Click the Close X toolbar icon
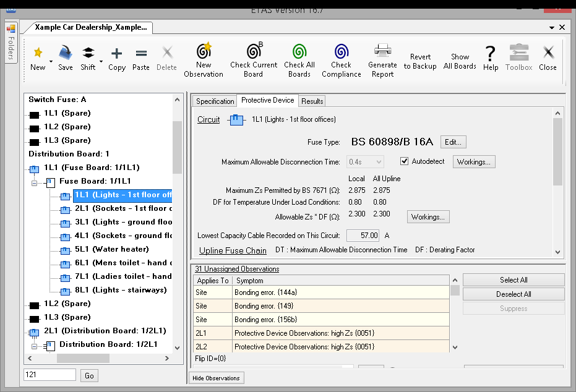The image size is (576, 392). [548, 53]
